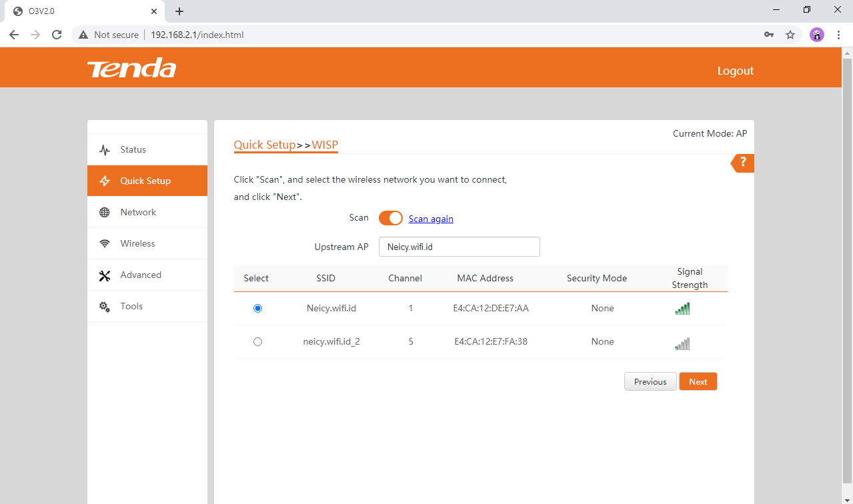
Task: Click the Signal Strength column header
Action: [x=690, y=278]
